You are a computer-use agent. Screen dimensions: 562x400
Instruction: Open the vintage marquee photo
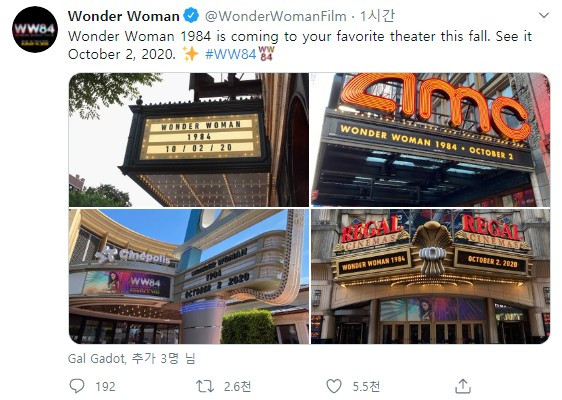click(189, 140)
